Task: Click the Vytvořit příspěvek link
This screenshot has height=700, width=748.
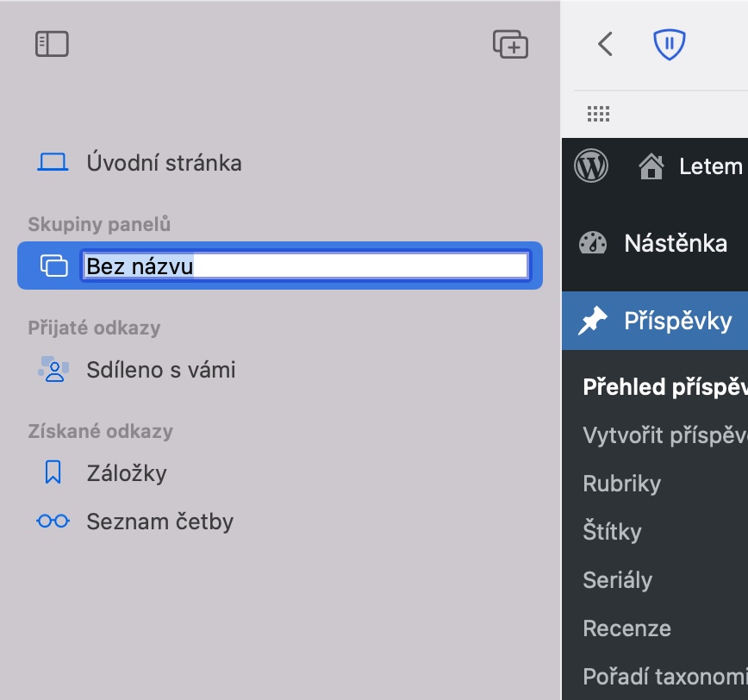Action: click(x=664, y=435)
